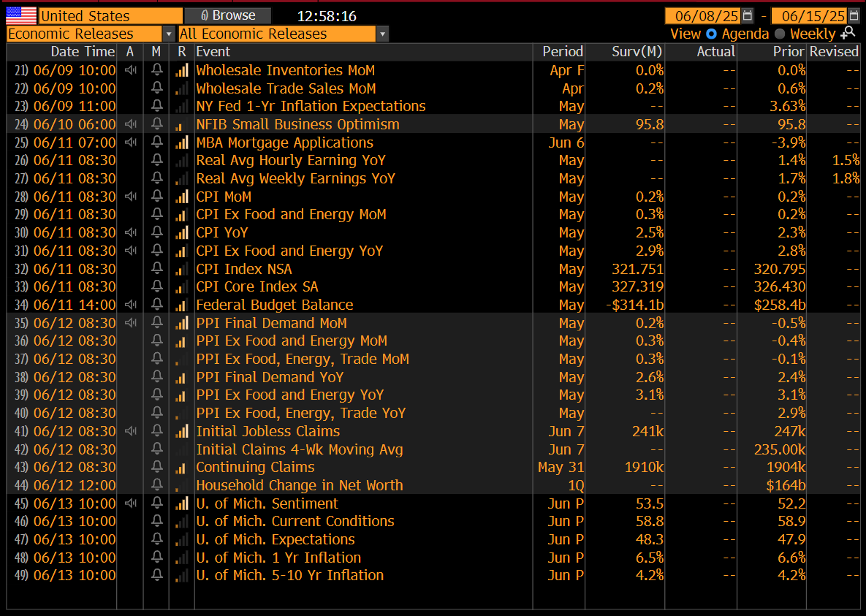Click the bell icon for CPI MoM

157,196
